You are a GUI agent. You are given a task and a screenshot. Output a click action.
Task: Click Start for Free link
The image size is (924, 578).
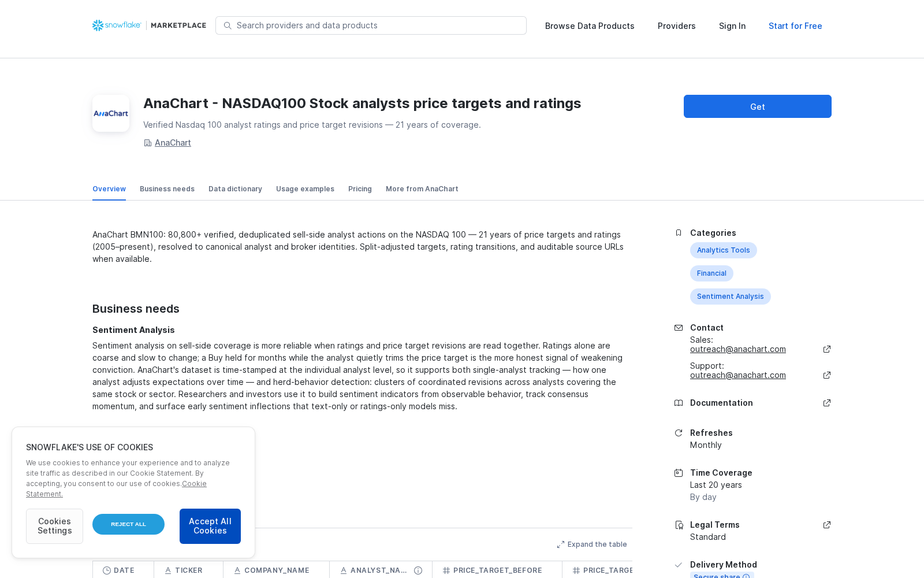coord(795,26)
